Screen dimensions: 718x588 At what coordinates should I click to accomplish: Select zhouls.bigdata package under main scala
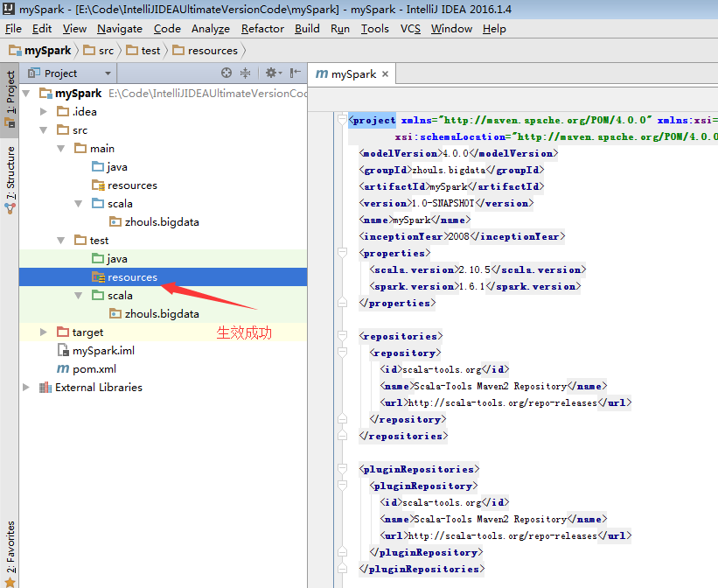[x=154, y=222]
